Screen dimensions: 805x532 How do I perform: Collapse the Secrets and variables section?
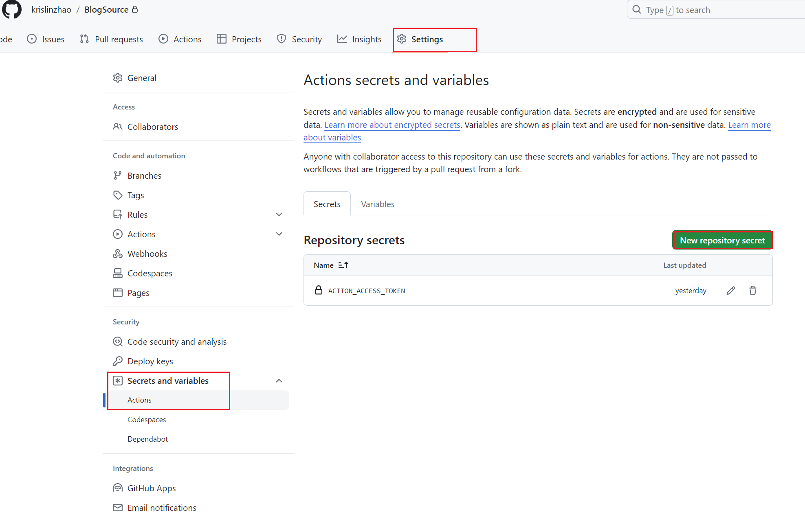point(279,381)
